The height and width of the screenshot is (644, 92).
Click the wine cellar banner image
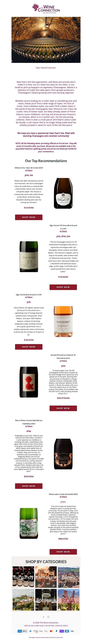pos(46,40)
